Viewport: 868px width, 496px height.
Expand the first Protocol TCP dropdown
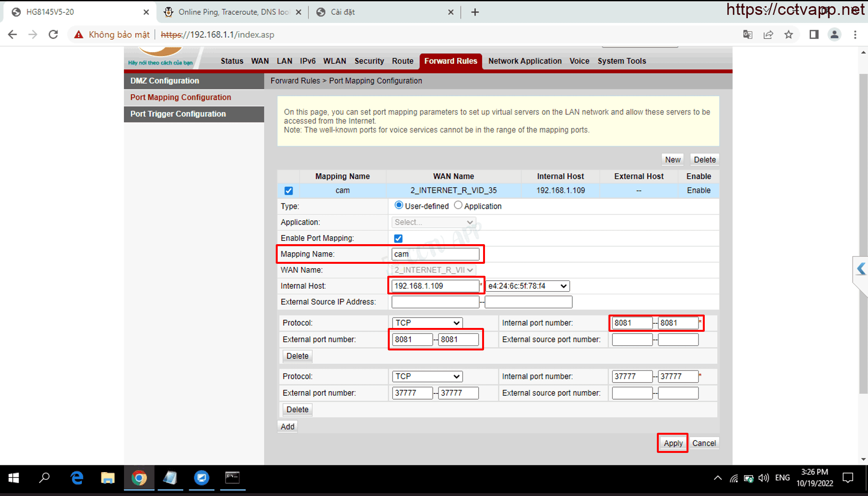pos(427,323)
